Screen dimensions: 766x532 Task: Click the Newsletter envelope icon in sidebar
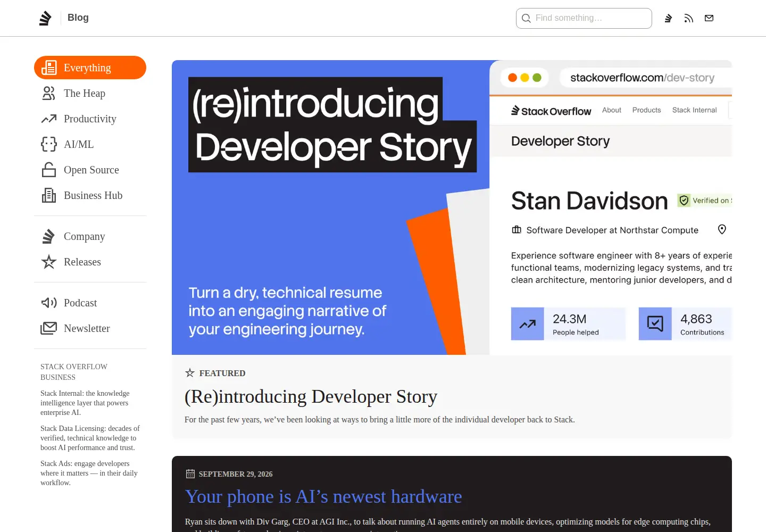coord(49,328)
